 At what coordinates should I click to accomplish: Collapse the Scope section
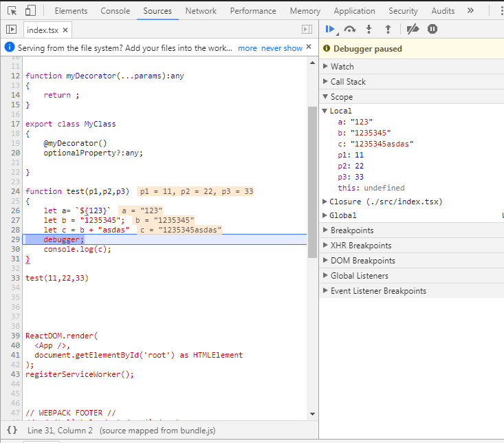click(411, 97)
